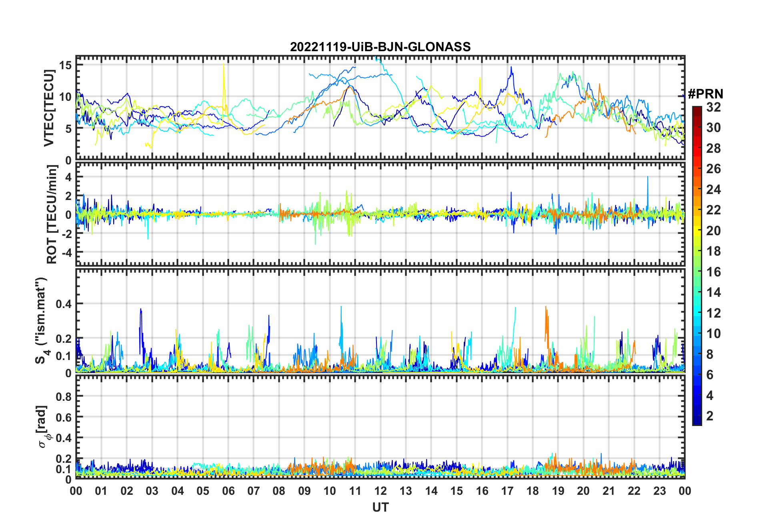Click the x-axis tick label 23
Screen dimensions: 761x532
click(659, 491)
